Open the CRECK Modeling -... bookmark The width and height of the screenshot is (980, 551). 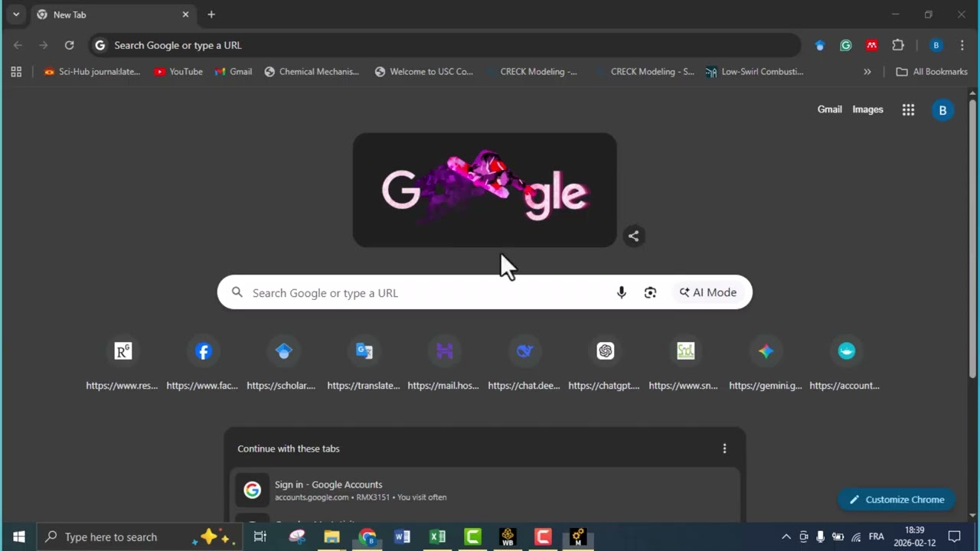531,71
